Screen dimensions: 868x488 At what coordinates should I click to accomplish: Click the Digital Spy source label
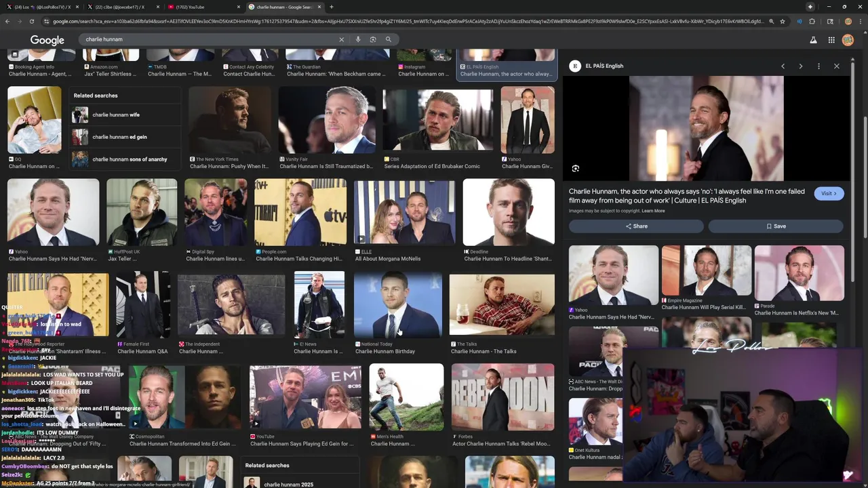(203, 251)
